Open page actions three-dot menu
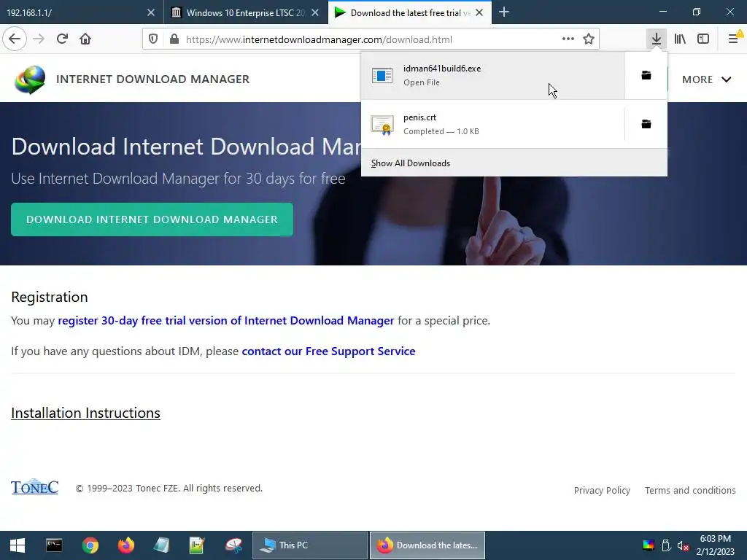Viewport: 747px width, 560px height. click(x=568, y=39)
